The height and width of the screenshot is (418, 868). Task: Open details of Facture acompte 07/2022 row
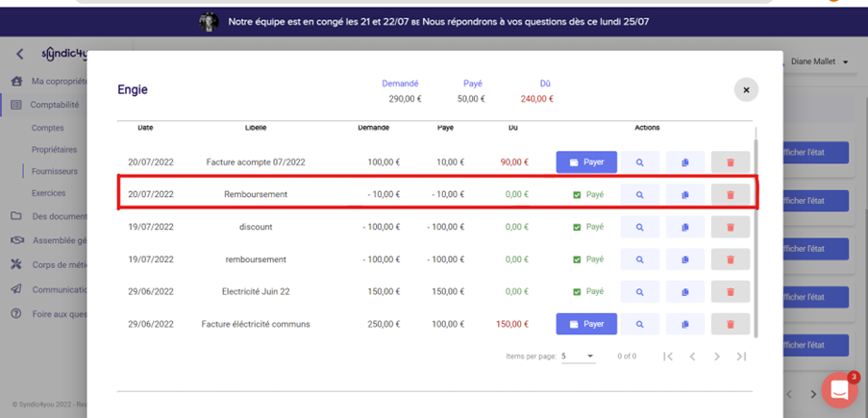pyautogui.click(x=639, y=162)
